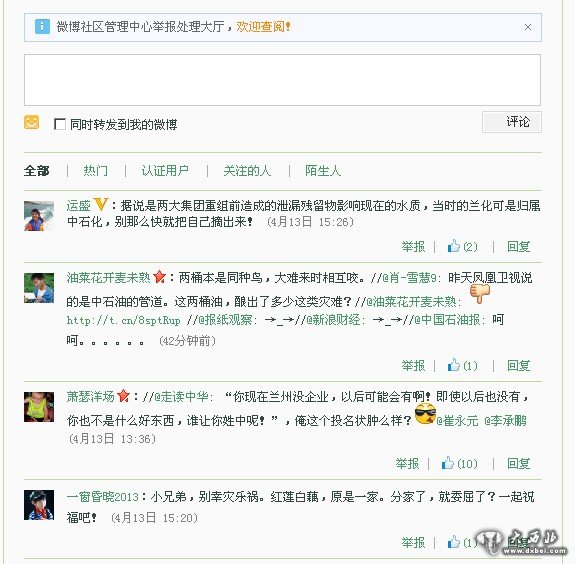Like 萧瑟洋场's comment with ten likes
The height and width of the screenshot is (564, 575).
448,463
